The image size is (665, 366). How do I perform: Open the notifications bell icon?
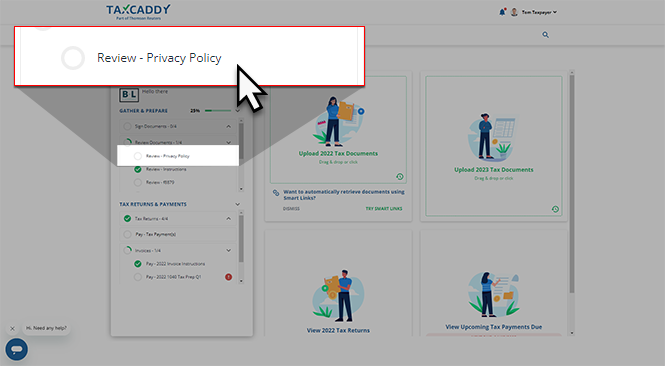502,12
